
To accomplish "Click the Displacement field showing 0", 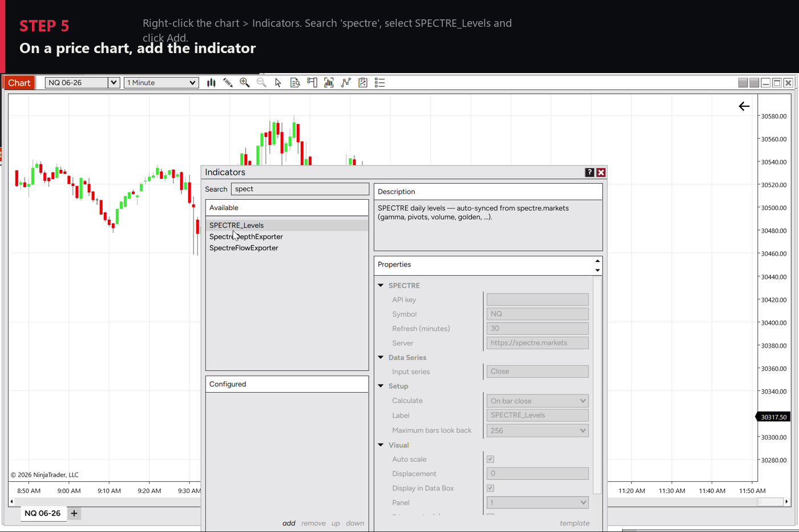I will (538, 474).
